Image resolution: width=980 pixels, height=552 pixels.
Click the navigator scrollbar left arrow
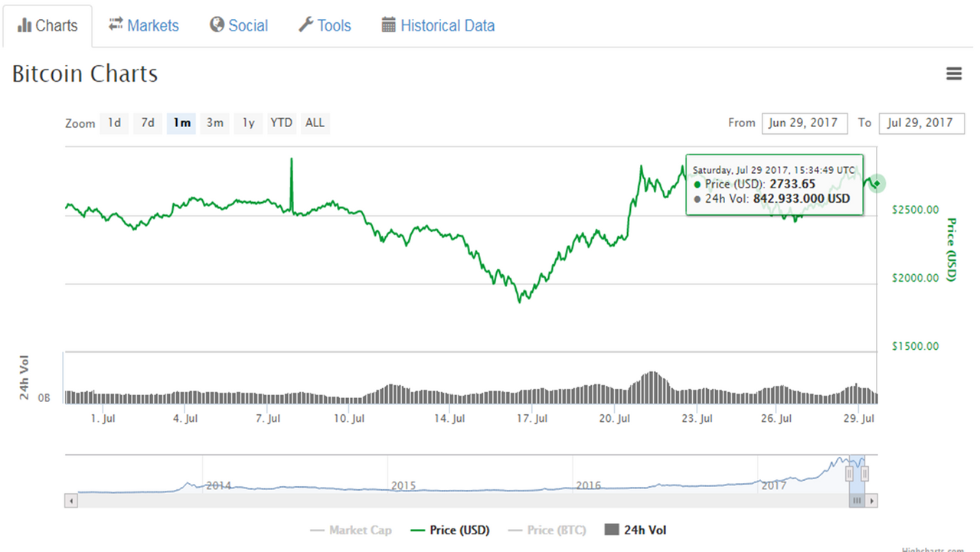coord(71,501)
